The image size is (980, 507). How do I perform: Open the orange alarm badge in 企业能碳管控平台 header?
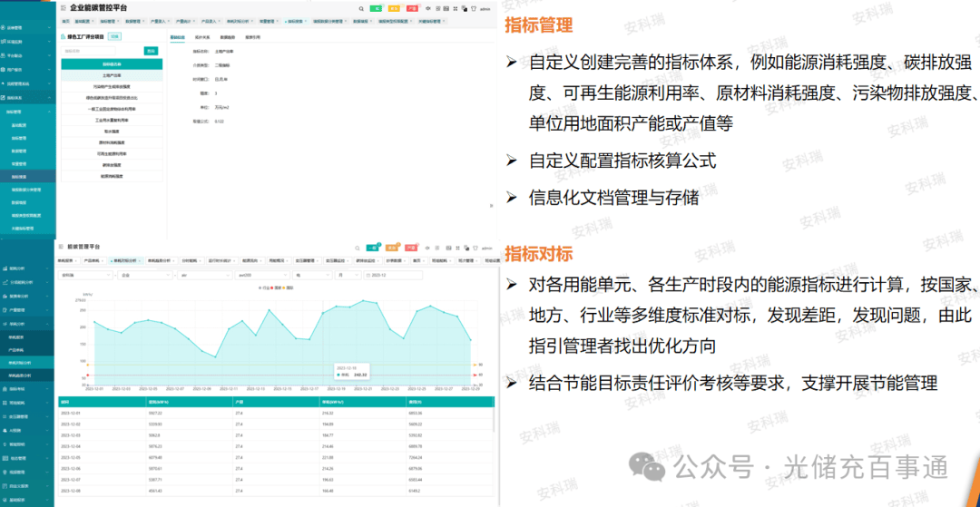395,9
